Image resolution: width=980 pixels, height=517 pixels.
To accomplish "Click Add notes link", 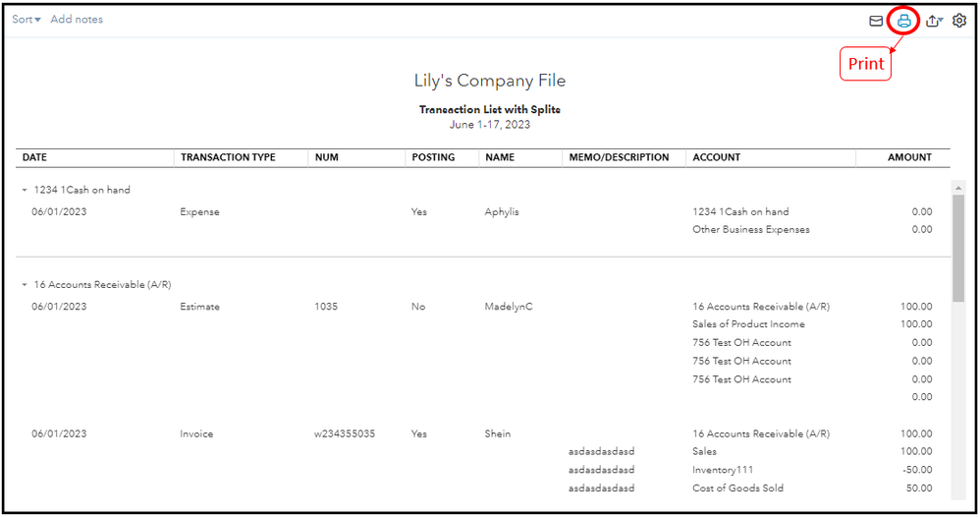I will coord(77,20).
